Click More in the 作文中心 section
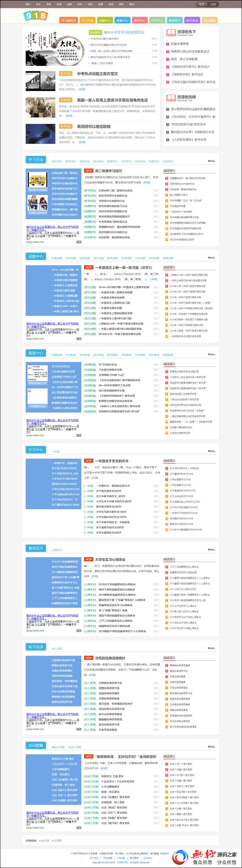Image resolution: width=242 pixels, height=868 pixels. pos(212,451)
